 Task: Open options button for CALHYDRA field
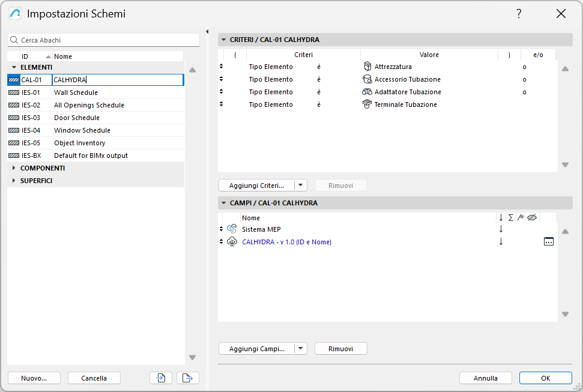tap(548, 241)
